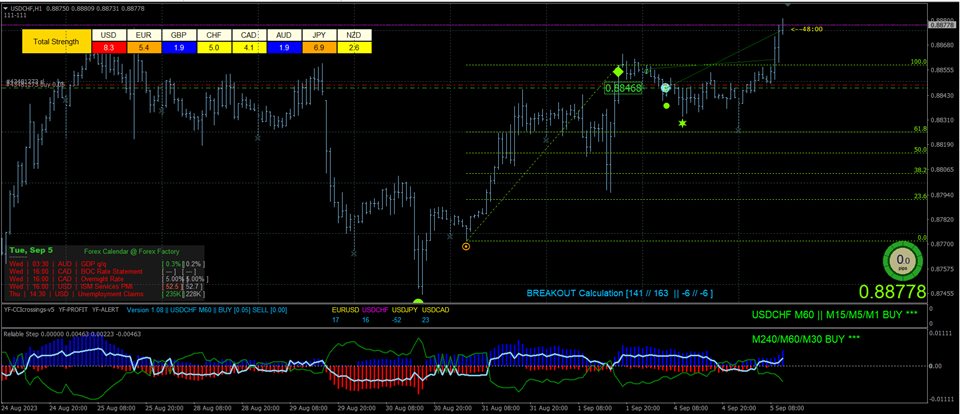This screenshot has width=960, height=414.
Task: Click the green diamond marker on the chart
Action: [618, 72]
